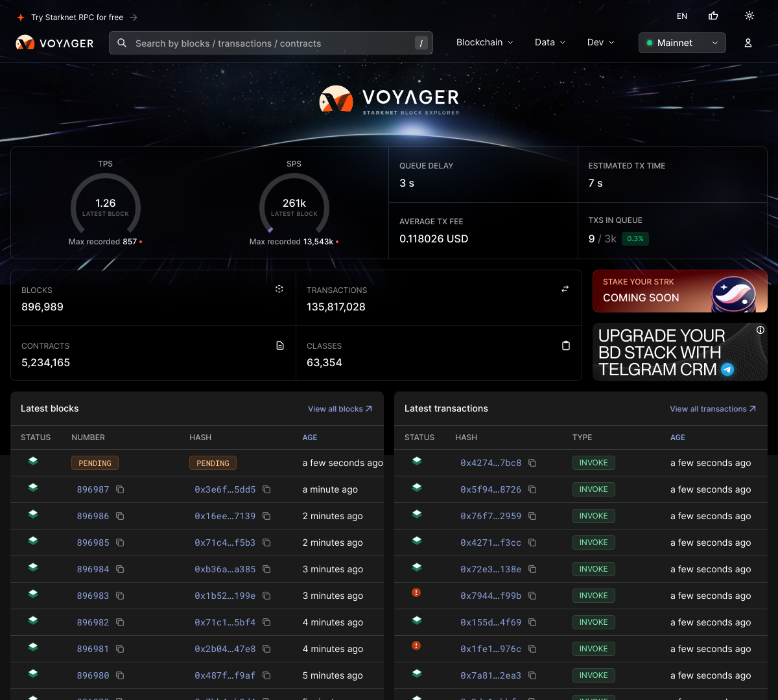Expand the Mainnet network selector

[x=682, y=43]
